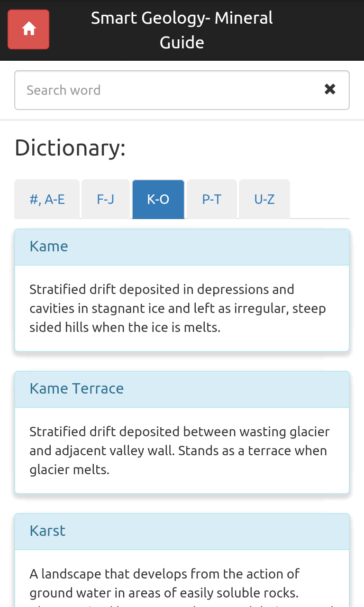Tap the Kame Terrace definition text
The image size is (364, 607).
tap(180, 451)
